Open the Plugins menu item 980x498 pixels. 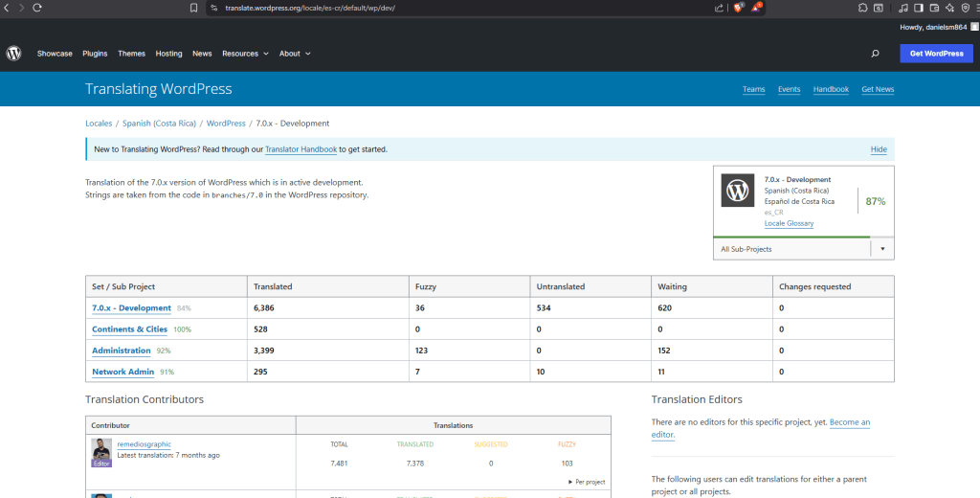(95, 54)
